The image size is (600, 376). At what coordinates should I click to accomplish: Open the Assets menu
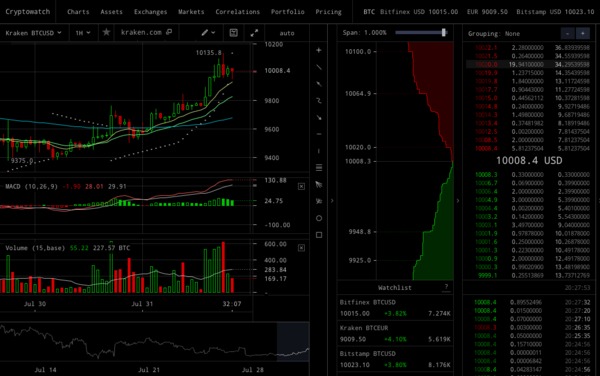click(x=111, y=12)
